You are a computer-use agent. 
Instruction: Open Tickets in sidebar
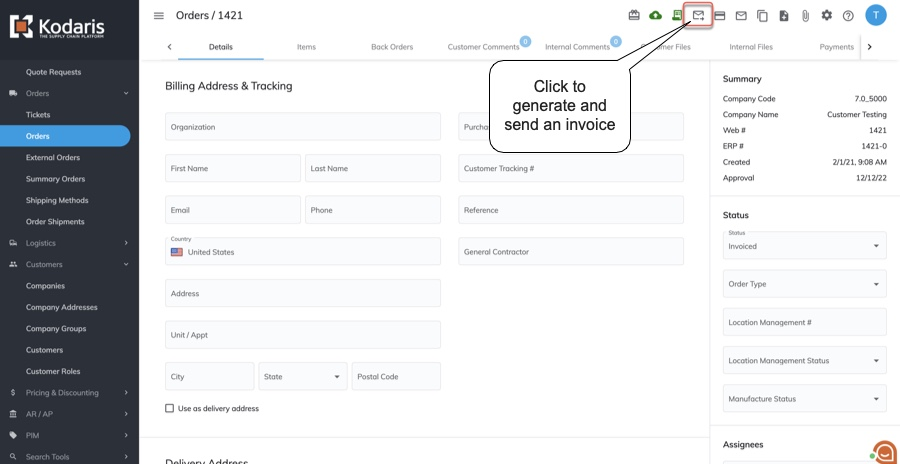(38, 115)
